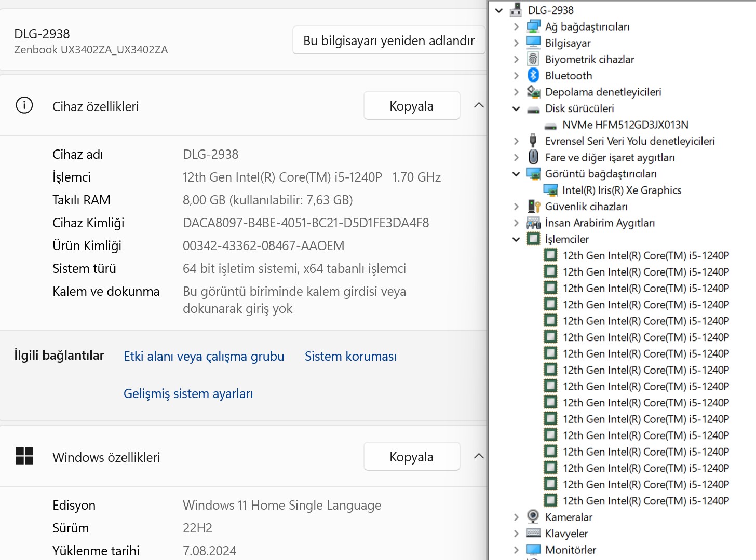Click the Cihaz Kimliği value DACA8097-B4BE-4051-BC21-D5D1FE3DA4F8
This screenshot has width=756, height=560.
click(306, 223)
